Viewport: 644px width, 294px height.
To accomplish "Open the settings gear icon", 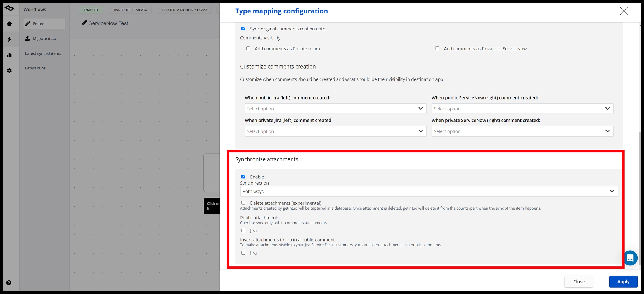I will [10, 71].
